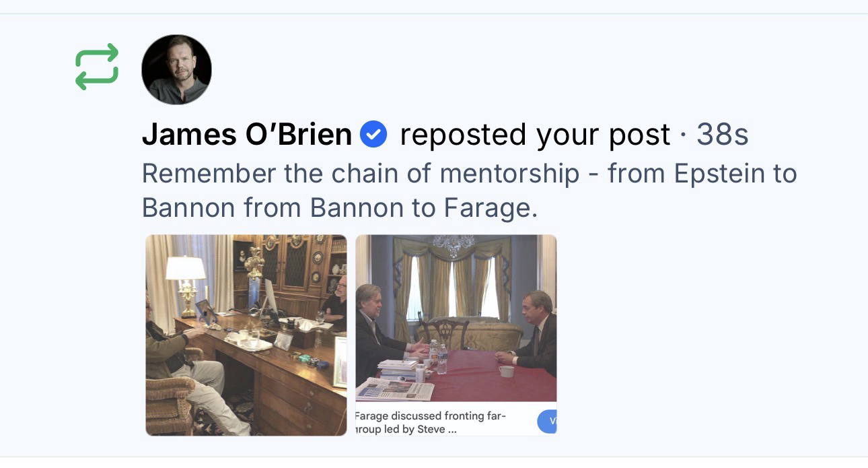Click the green repost arrows icon
868x468 pixels.
[x=97, y=67]
